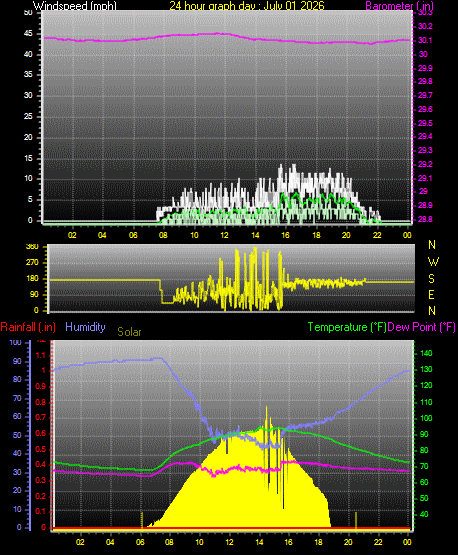Click the 360 value on wind direction axis
This screenshot has height=555, width=458.
32,247
